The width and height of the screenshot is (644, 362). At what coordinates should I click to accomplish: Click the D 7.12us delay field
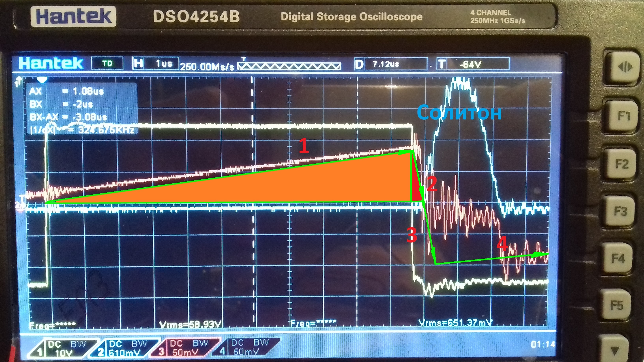(x=391, y=64)
